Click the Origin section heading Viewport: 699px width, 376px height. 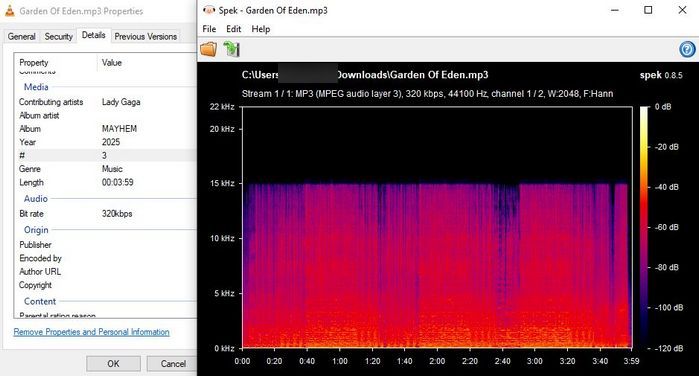click(36, 230)
